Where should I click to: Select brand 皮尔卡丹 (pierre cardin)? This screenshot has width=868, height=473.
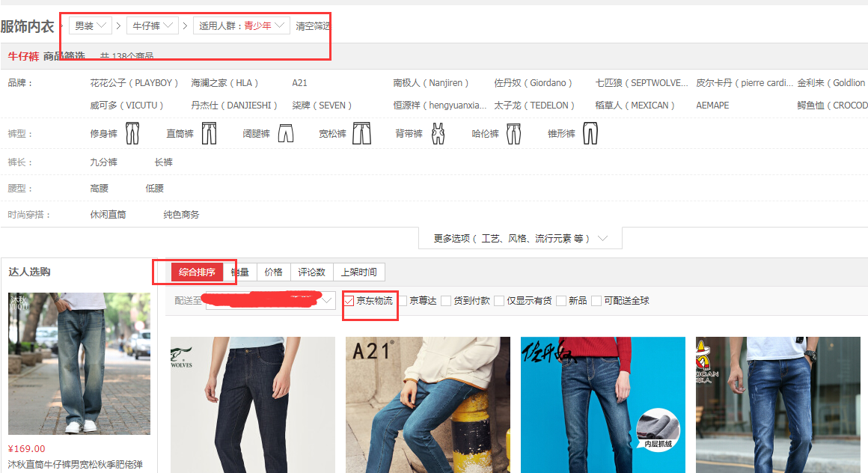[745, 82]
